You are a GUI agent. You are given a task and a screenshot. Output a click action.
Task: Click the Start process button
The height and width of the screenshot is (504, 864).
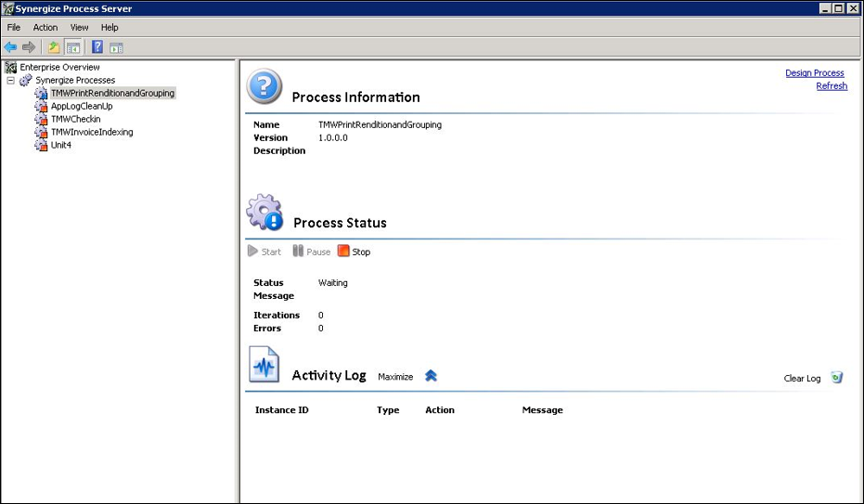[264, 252]
